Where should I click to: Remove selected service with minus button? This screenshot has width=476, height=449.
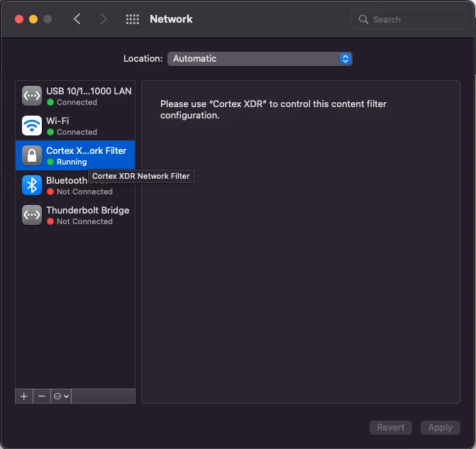[42, 397]
